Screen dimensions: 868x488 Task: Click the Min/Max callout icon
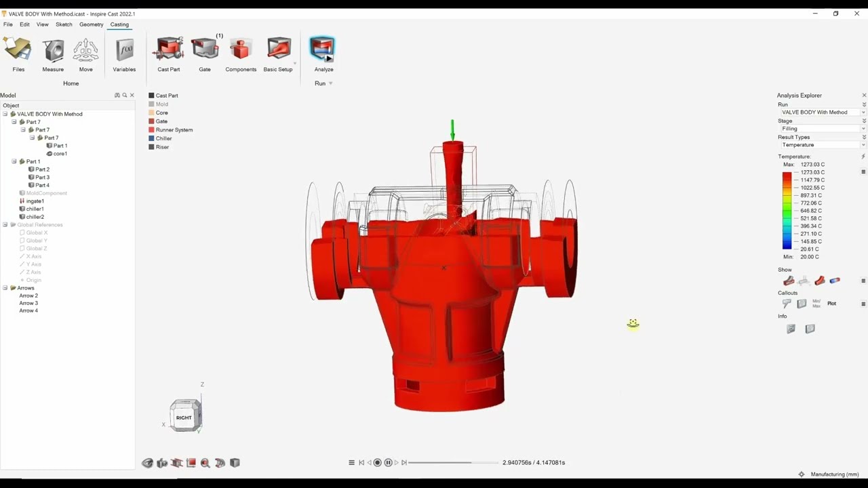point(816,304)
